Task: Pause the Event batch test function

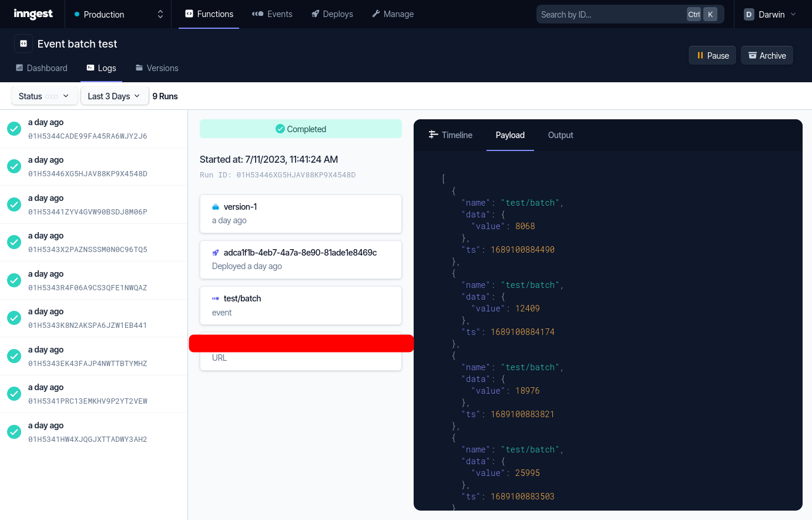Action: click(x=712, y=55)
